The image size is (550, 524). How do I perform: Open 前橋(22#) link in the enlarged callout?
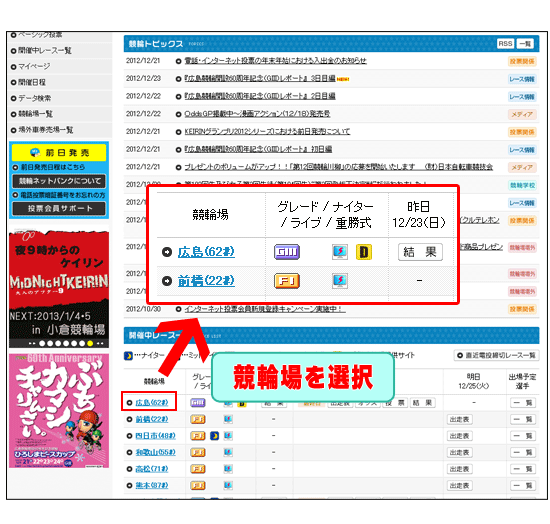point(206,281)
